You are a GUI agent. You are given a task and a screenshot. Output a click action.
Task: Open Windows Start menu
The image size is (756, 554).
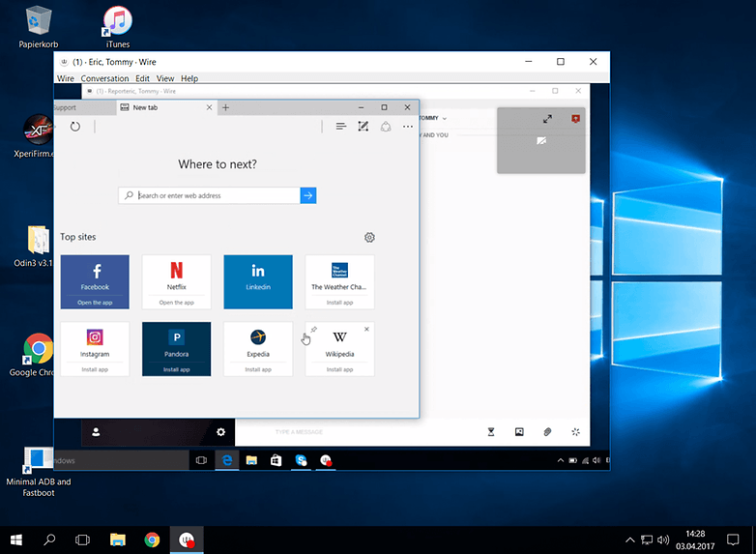[15, 540]
